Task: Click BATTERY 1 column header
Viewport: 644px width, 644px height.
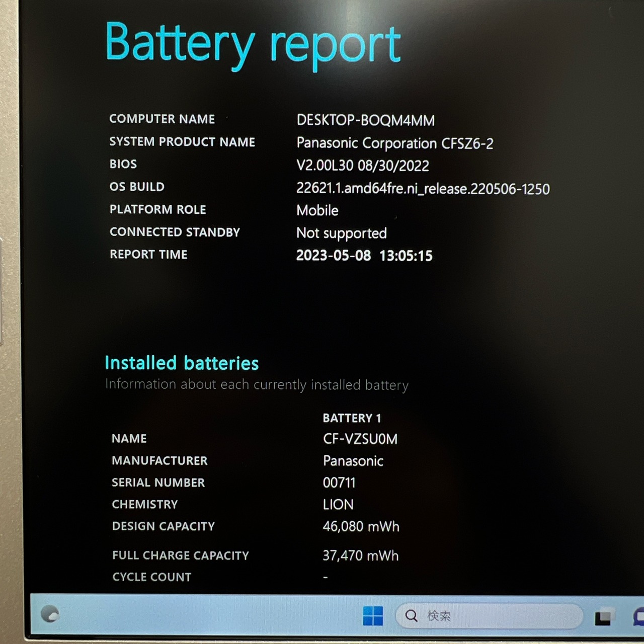Action: [352, 418]
